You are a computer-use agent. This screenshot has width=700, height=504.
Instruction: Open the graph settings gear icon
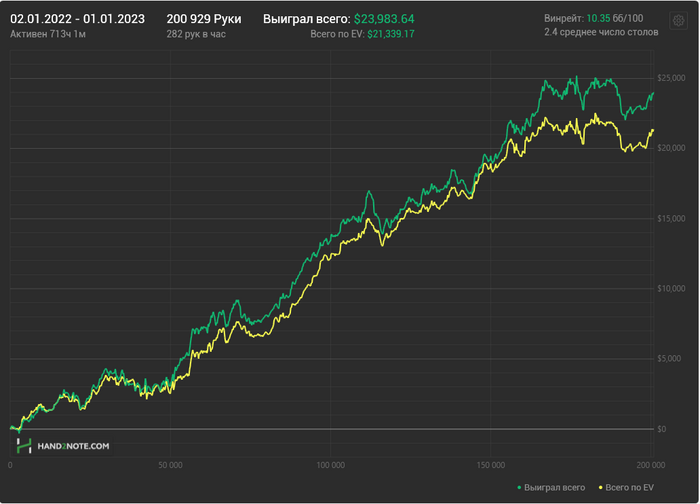pos(678,21)
